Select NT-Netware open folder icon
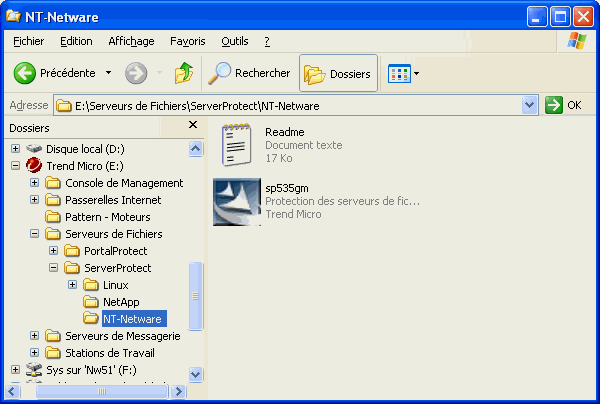600x404 pixels. pyautogui.click(x=91, y=318)
